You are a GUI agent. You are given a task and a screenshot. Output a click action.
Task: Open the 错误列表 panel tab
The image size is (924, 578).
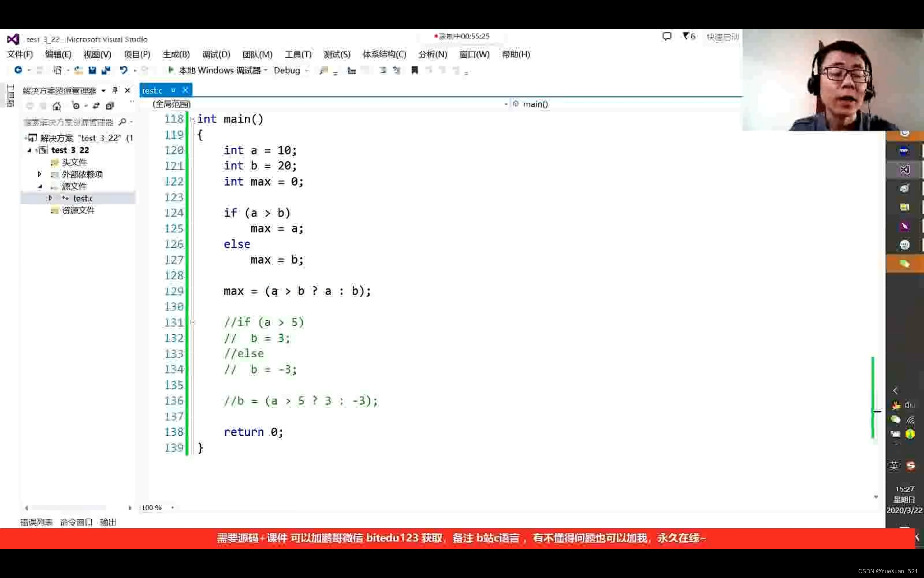36,522
